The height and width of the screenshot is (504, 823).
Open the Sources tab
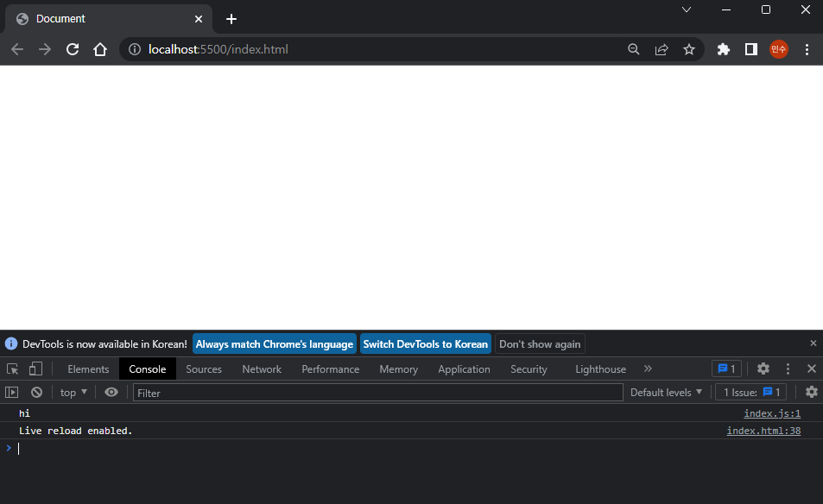pos(204,369)
